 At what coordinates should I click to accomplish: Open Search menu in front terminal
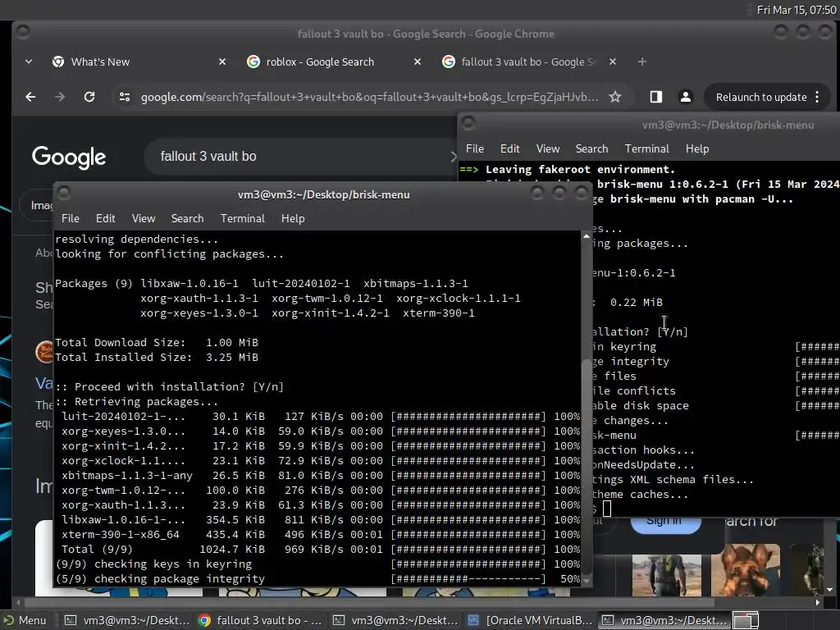[x=188, y=218]
